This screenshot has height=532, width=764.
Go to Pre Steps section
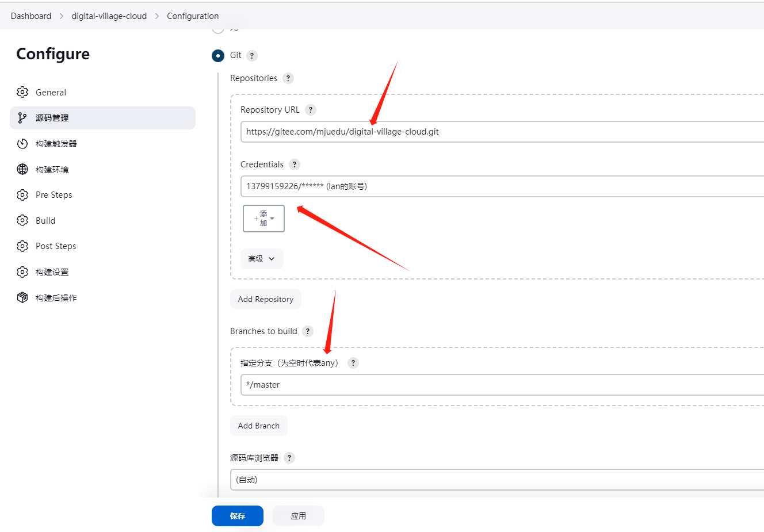(54, 195)
